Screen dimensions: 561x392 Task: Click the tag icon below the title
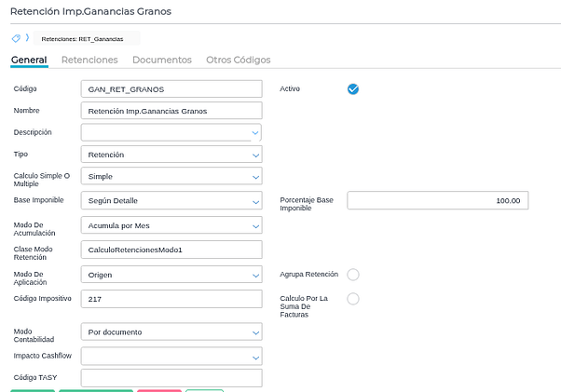tap(16, 38)
